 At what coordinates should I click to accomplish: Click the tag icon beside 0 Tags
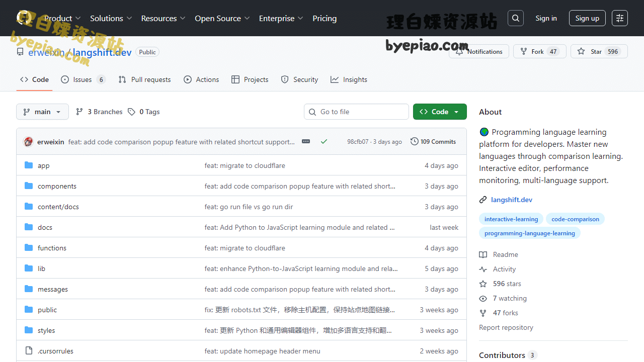point(131,112)
